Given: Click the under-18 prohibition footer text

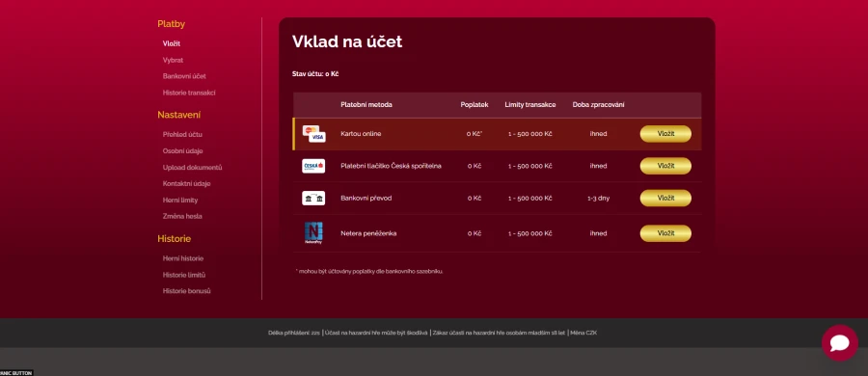Looking at the screenshot, I should (499, 333).
